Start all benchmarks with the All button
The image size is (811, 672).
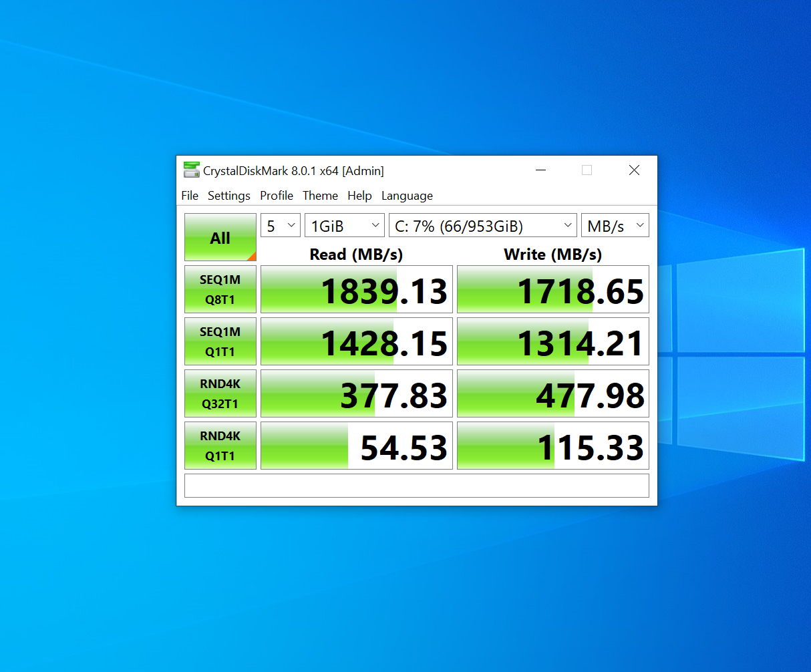click(220, 237)
